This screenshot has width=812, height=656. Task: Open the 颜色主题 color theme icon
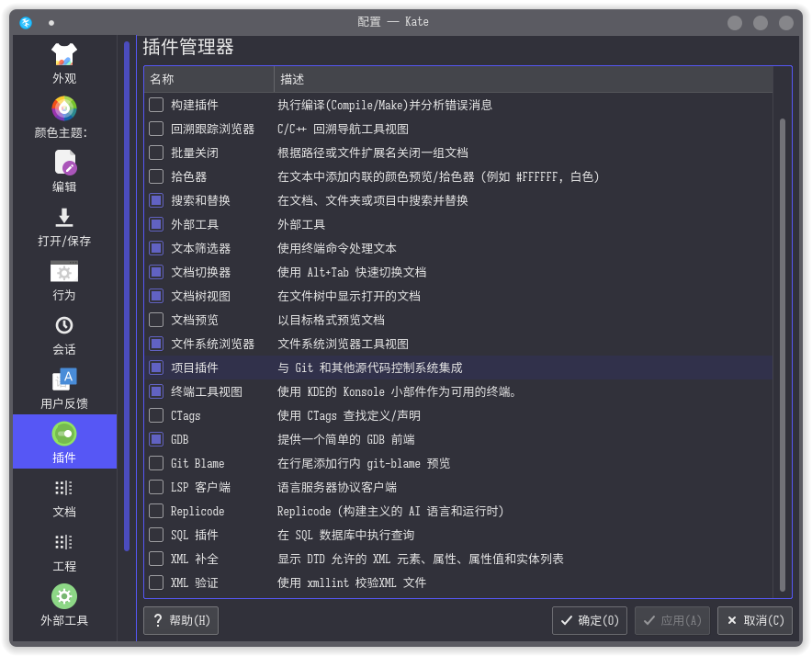pyautogui.click(x=64, y=108)
